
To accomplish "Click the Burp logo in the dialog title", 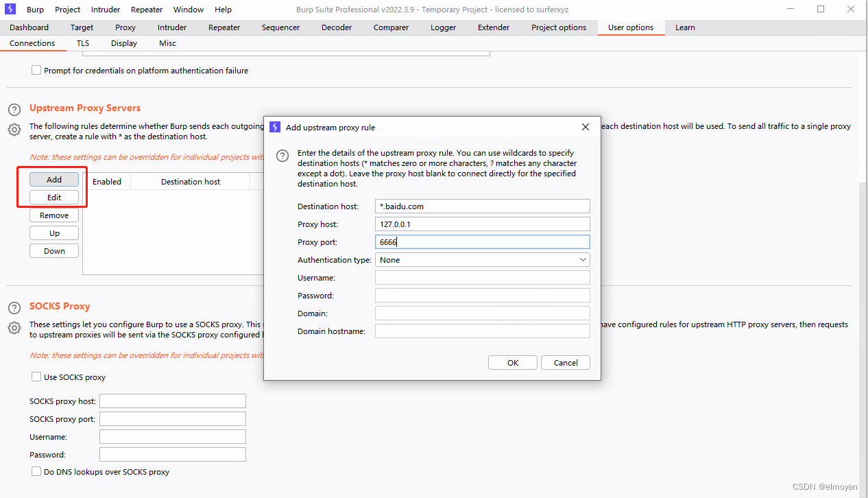I will tap(275, 127).
